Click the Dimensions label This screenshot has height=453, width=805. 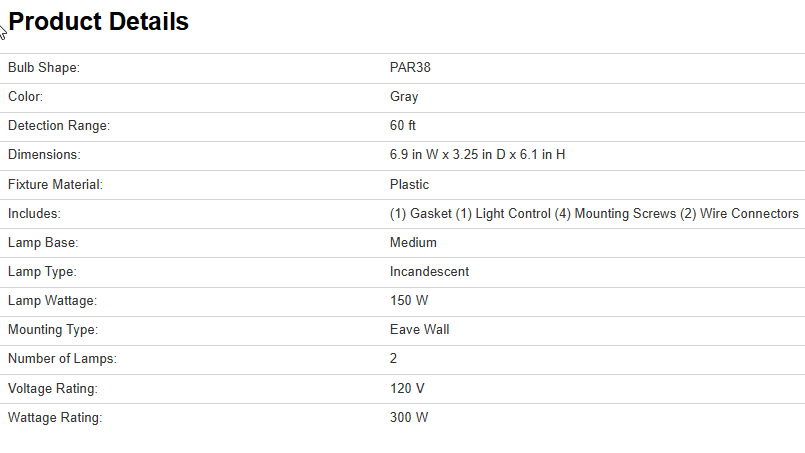click(x=44, y=155)
